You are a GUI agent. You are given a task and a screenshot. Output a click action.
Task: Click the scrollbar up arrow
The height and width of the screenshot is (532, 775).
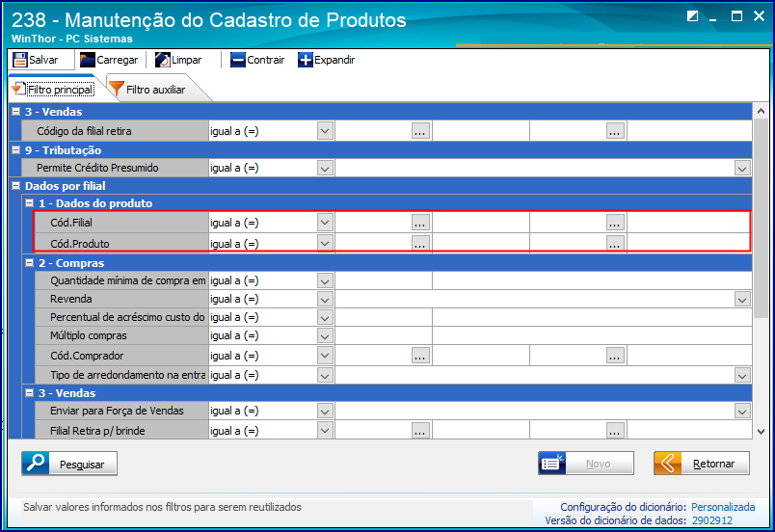click(x=761, y=111)
